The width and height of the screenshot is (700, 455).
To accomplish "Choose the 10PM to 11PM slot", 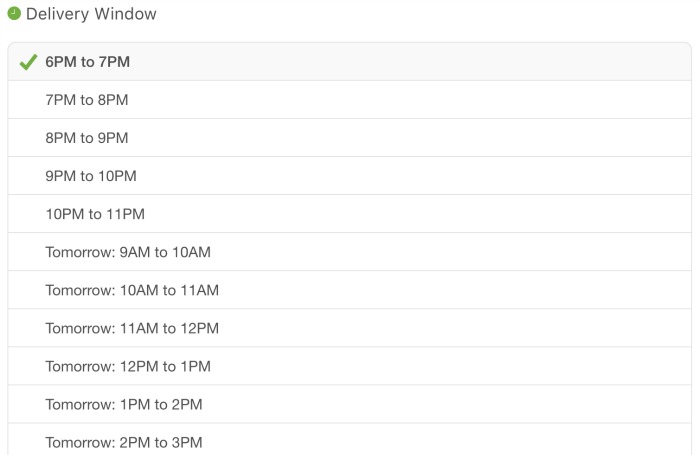I will click(95, 214).
